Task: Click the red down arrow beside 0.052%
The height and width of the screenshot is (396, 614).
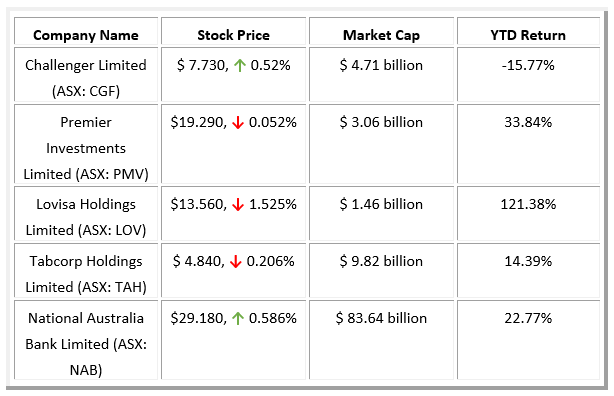Action: [x=238, y=123]
